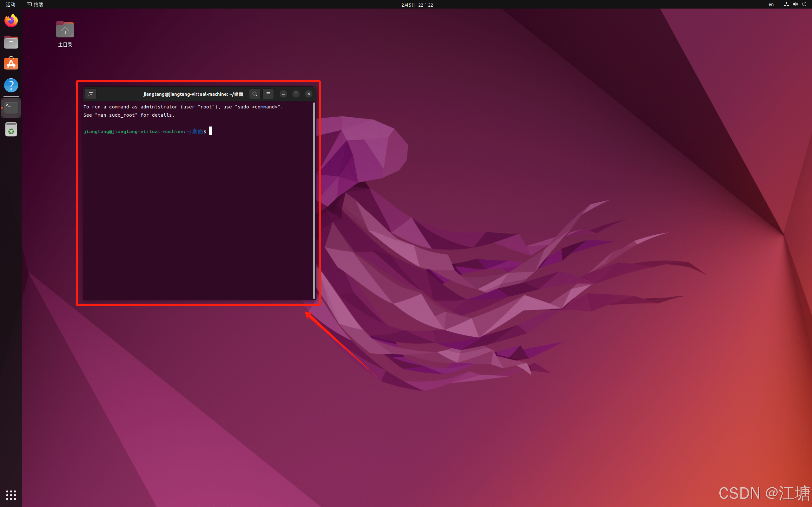Open the Help application icon

coord(11,85)
